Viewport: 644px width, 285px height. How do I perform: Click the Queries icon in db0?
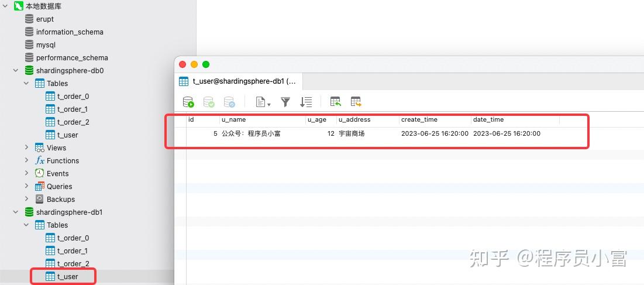[x=39, y=186]
